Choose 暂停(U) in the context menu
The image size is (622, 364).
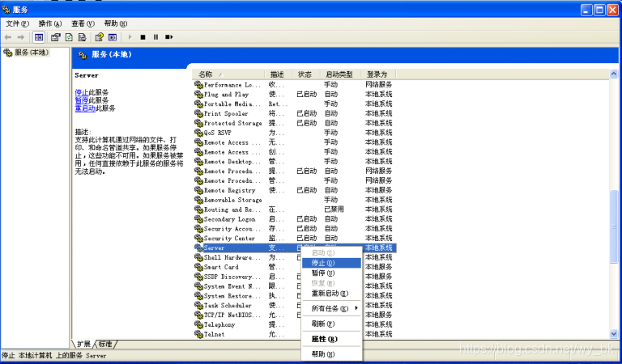point(331,273)
